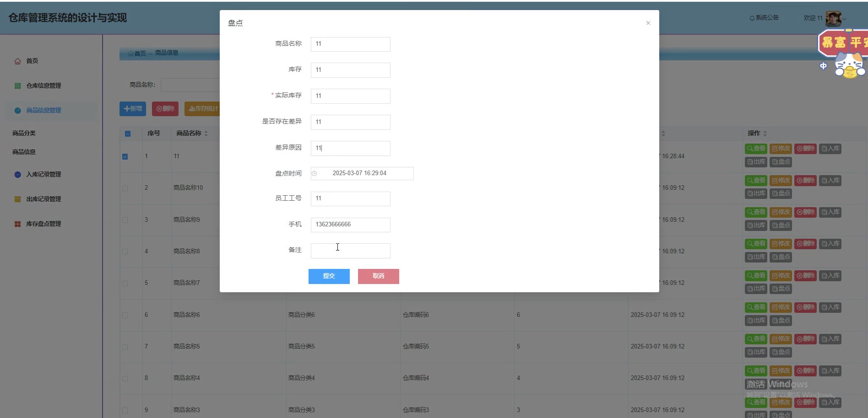868x418 pixels.
Task: Click the red 删除 toolbar button
Action: (x=165, y=109)
